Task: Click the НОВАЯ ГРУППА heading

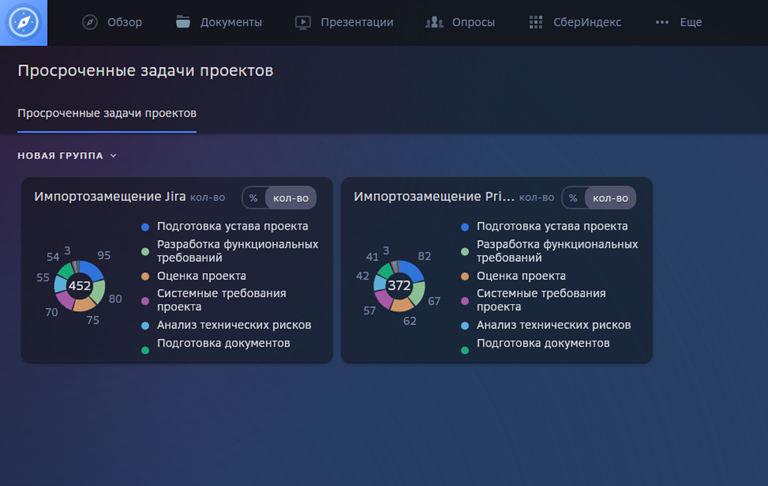Action: [60, 156]
